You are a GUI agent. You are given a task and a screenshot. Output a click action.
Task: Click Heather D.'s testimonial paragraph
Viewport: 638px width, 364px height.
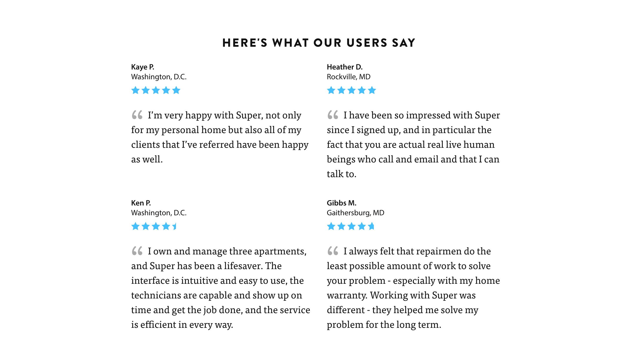[x=413, y=144]
